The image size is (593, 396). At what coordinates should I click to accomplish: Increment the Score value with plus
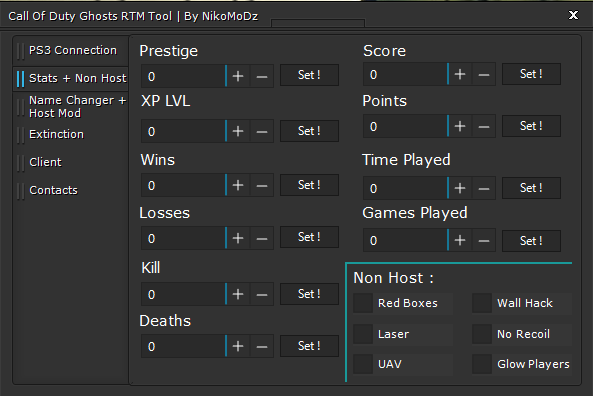click(x=460, y=75)
